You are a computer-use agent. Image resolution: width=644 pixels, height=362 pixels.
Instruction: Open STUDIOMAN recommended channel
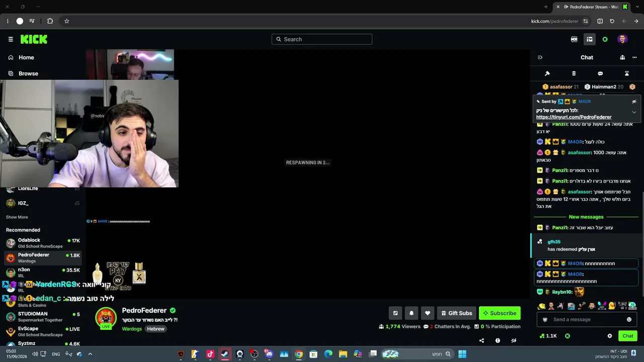[43, 317]
